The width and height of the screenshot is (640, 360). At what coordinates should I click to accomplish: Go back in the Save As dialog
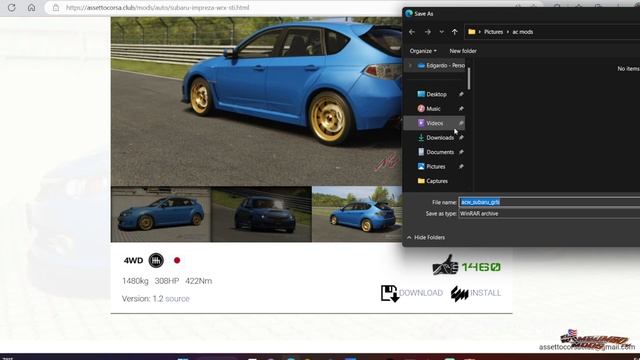coord(412,32)
